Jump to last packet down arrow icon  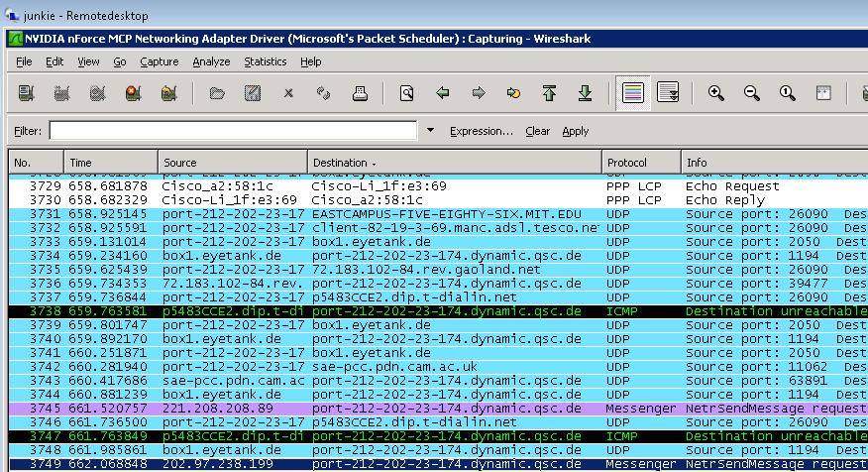tap(586, 93)
